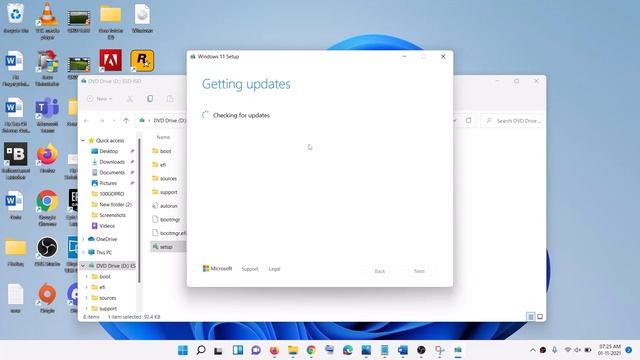Click the Back button in Setup
Screen dimensions: 640x360
click(380, 271)
